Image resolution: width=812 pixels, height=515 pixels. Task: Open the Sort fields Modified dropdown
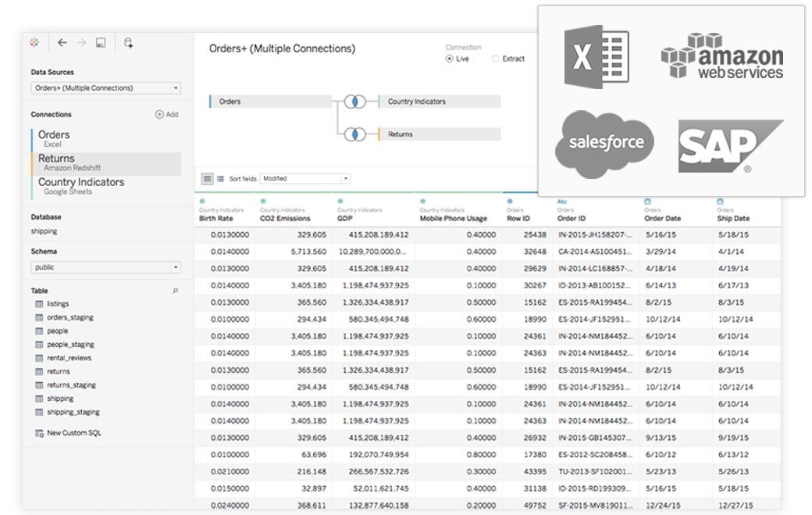tap(305, 179)
